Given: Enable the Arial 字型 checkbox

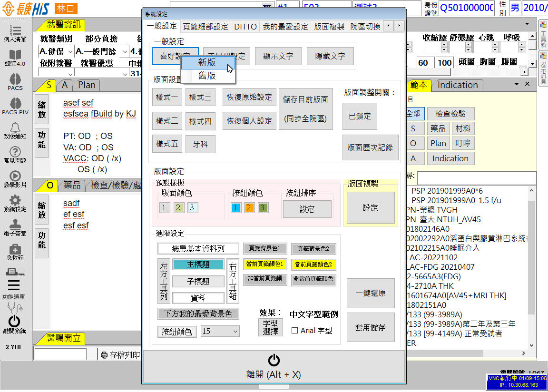Looking at the screenshot, I should pyautogui.click(x=294, y=331).
